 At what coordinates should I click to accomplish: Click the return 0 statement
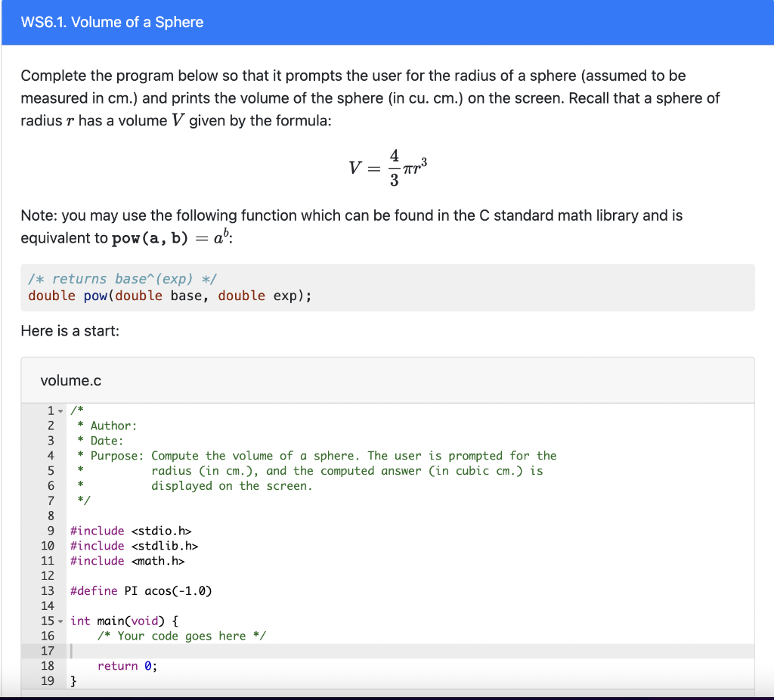pyautogui.click(x=126, y=666)
